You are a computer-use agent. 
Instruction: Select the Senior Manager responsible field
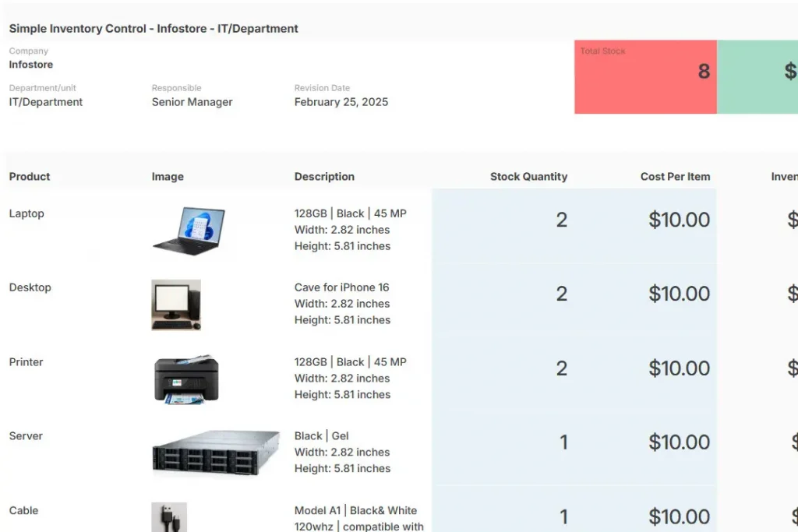coord(192,102)
